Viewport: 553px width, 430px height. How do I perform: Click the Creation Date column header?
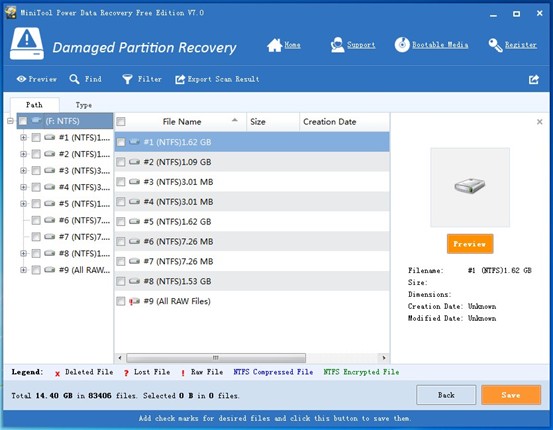[345, 122]
